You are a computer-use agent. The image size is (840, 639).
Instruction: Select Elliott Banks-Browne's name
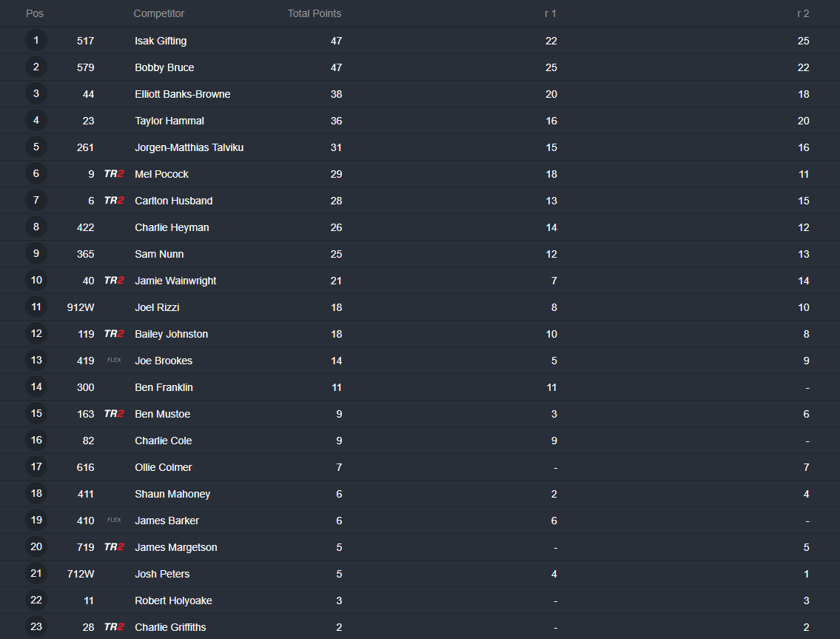click(183, 94)
